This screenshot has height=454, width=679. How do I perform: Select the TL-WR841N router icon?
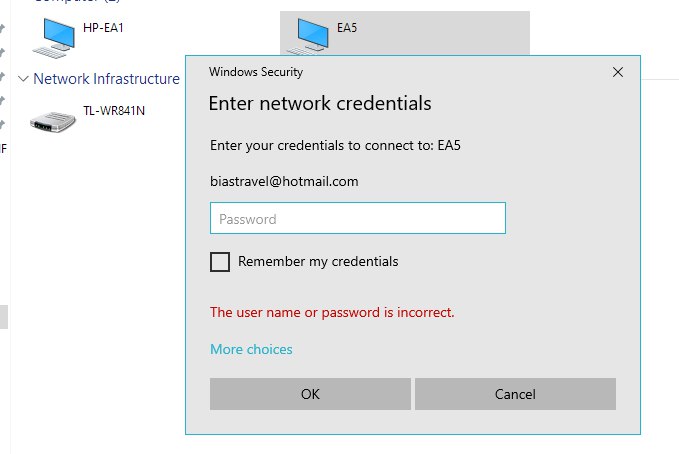click(52, 122)
